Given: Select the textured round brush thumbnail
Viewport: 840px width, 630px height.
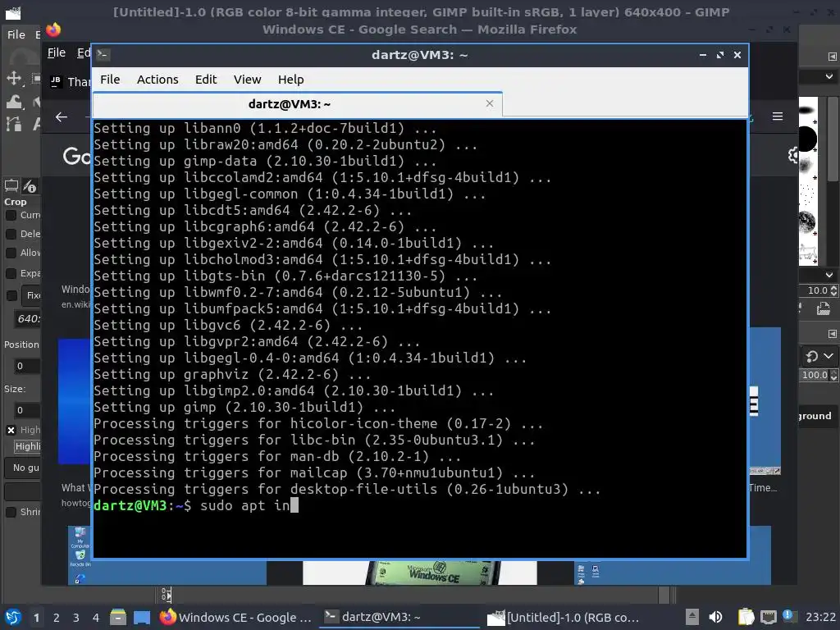Looking at the screenshot, I should tap(807, 221).
